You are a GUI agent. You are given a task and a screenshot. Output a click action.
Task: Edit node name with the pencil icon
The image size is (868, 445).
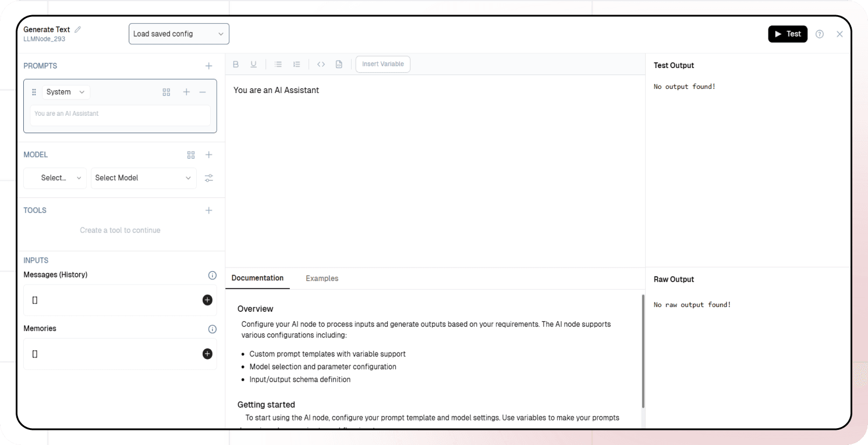click(78, 29)
